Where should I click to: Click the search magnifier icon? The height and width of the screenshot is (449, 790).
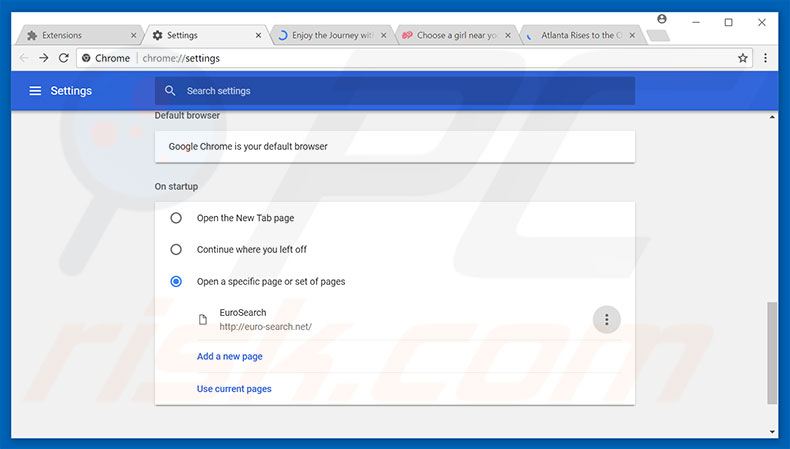(x=170, y=91)
